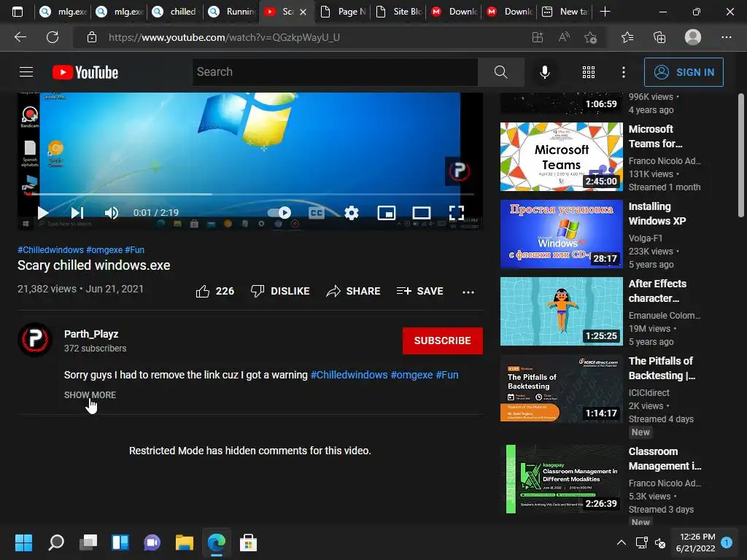This screenshot has width=747, height=560.
Task: Open the Parth_Playz channel name link
Action: tap(91, 334)
